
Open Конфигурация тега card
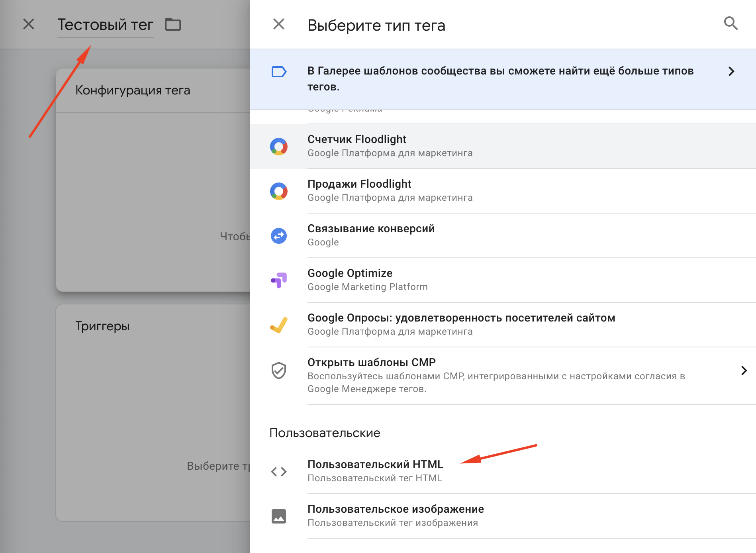153,180
